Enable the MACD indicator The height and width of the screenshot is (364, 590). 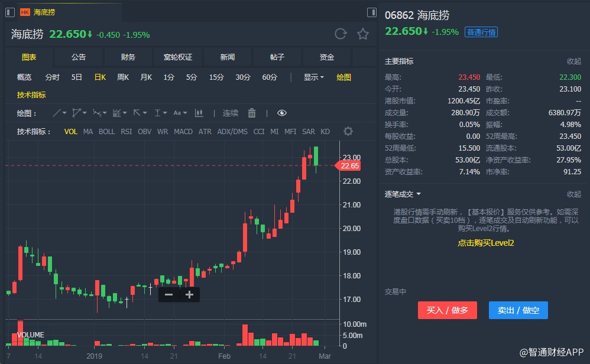tap(183, 132)
